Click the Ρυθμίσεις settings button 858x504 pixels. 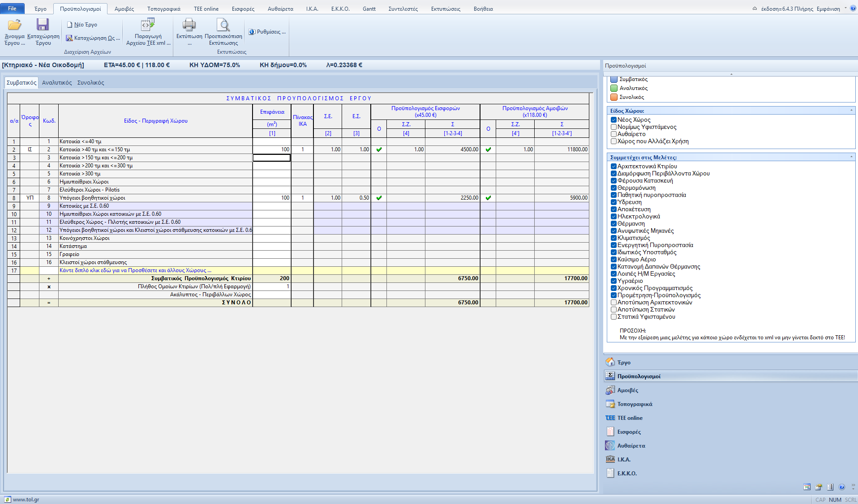pos(267,32)
